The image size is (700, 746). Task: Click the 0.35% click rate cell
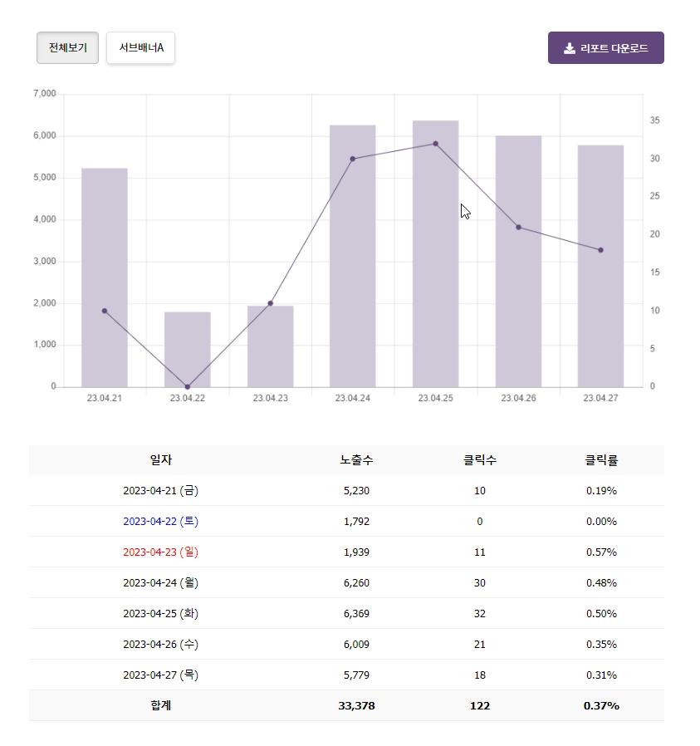(601, 644)
